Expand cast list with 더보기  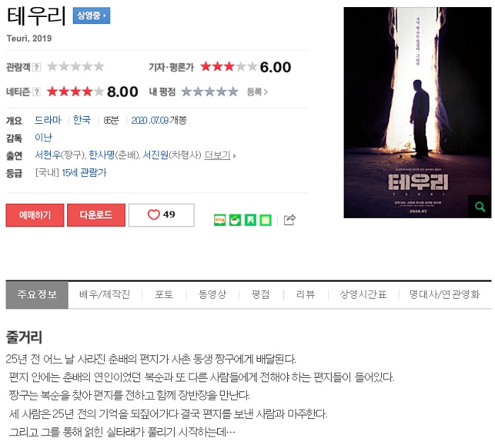click(x=220, y=155)
